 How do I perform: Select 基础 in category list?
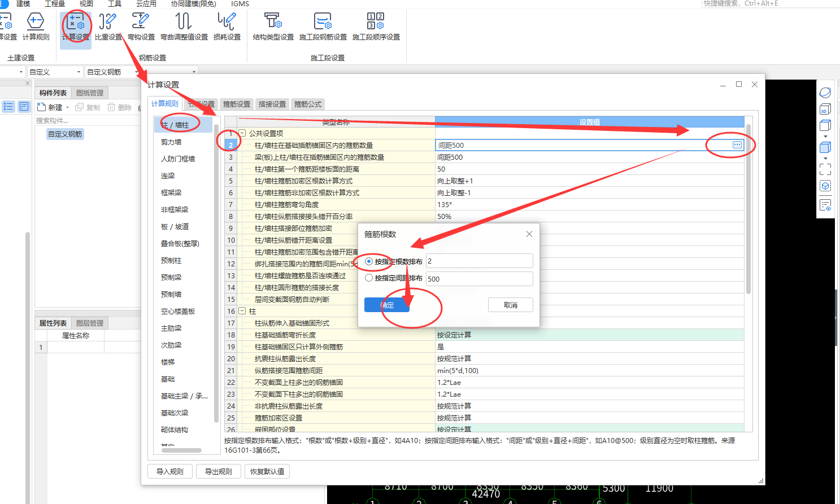[x=168, y=379]
